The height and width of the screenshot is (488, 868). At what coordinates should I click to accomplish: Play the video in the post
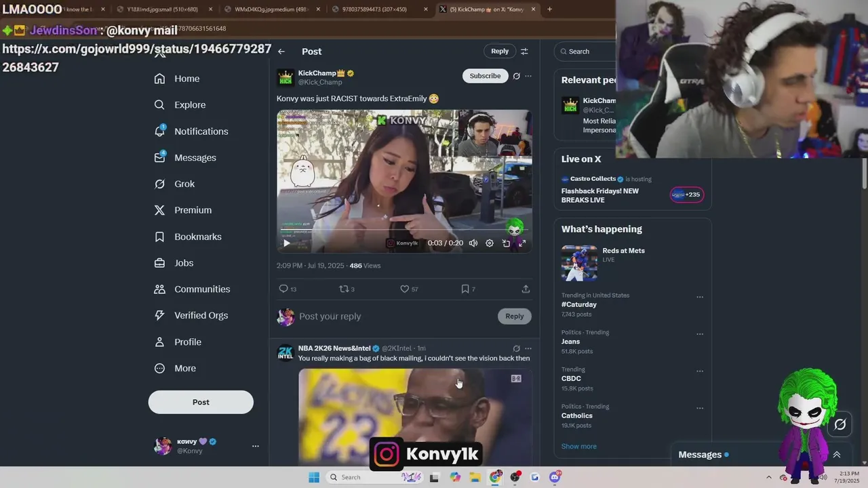coord(286,243)
